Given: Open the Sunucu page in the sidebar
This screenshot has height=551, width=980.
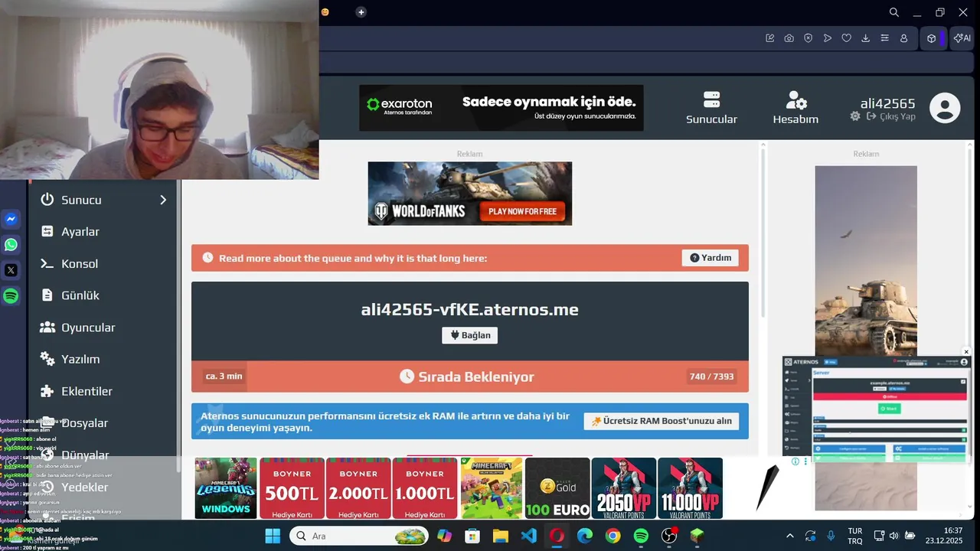Looking at the screenshot, I should tap(103, 200).
